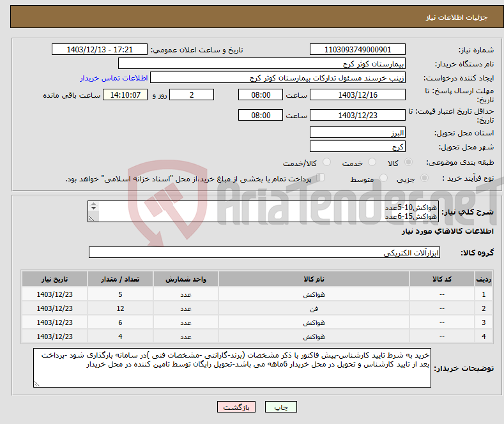Click the response deadline time 08:00 field
504x424 pixels.
261,95
